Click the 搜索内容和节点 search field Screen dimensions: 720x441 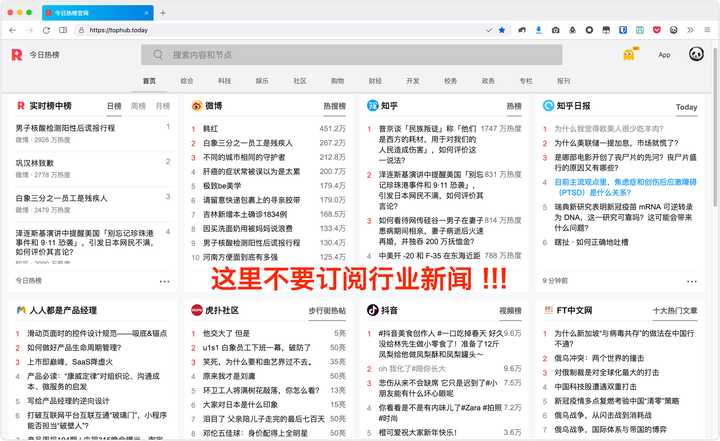click(x=351, y=55)
